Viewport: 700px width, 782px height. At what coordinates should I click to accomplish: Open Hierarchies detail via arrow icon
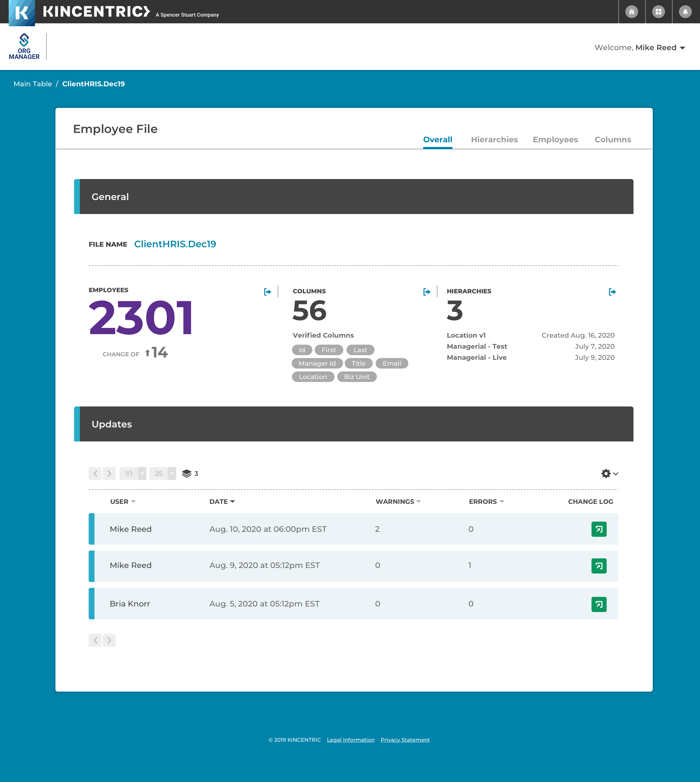(x=612, y=292)
